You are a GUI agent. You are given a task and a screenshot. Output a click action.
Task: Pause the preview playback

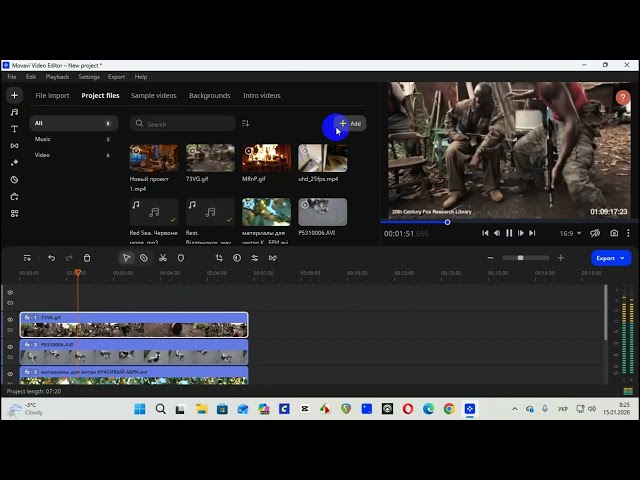point(509,233)
